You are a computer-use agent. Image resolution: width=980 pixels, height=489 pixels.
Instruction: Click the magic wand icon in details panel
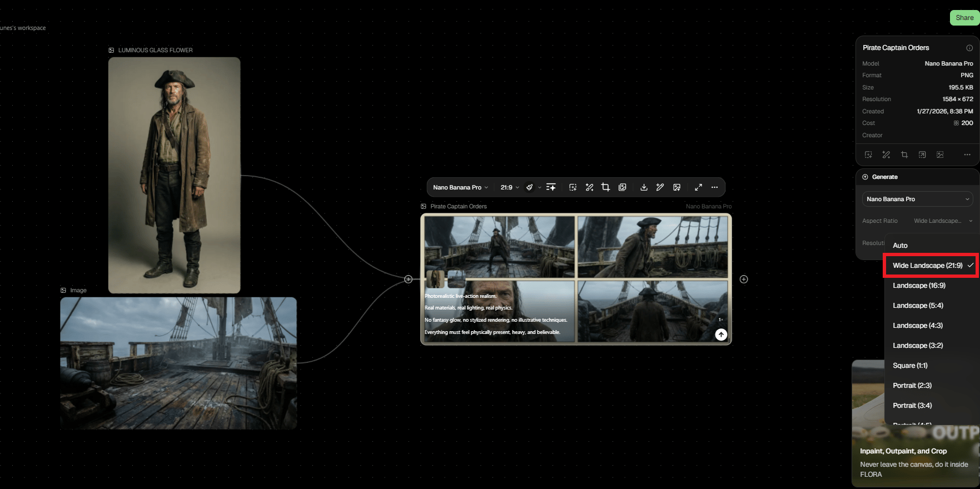(886, 154)
